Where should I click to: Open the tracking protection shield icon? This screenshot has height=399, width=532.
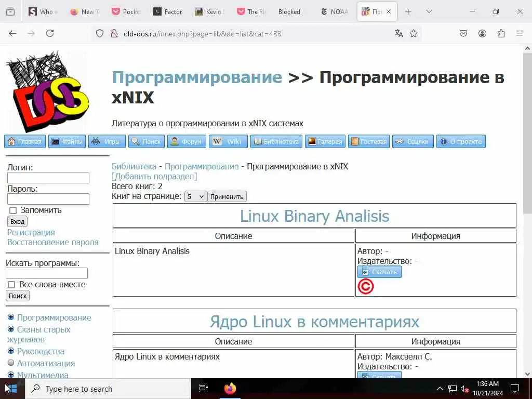[99, 33]
